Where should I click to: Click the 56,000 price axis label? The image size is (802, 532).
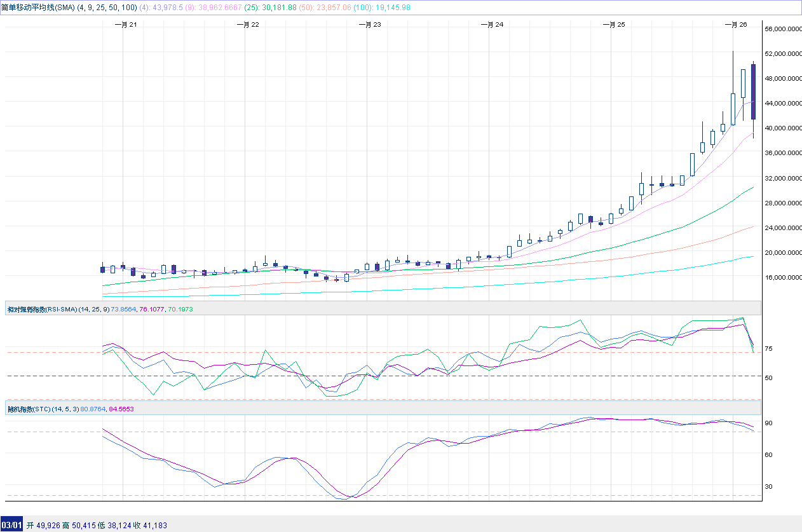(782, 29)
